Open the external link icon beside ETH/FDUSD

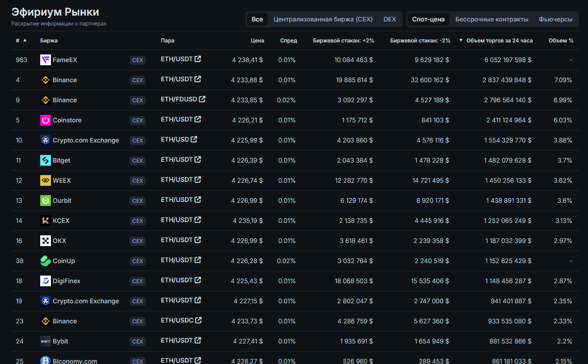202,99
